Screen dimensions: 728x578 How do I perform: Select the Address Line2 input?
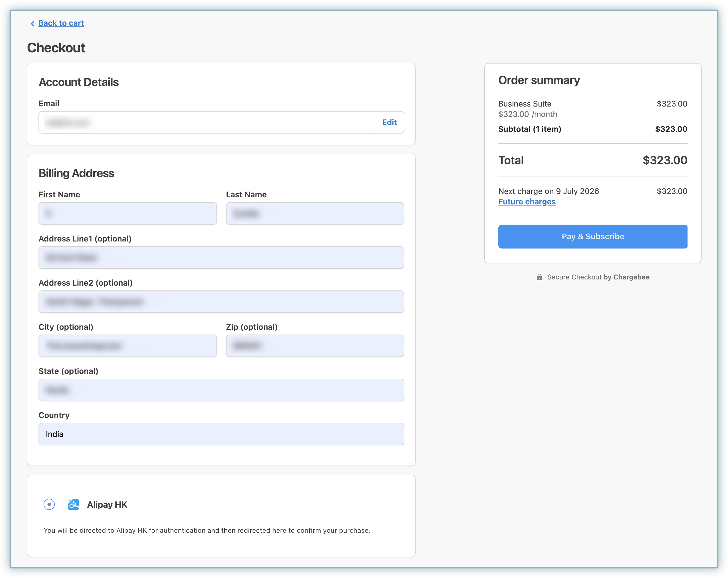[x=221, y=302]
